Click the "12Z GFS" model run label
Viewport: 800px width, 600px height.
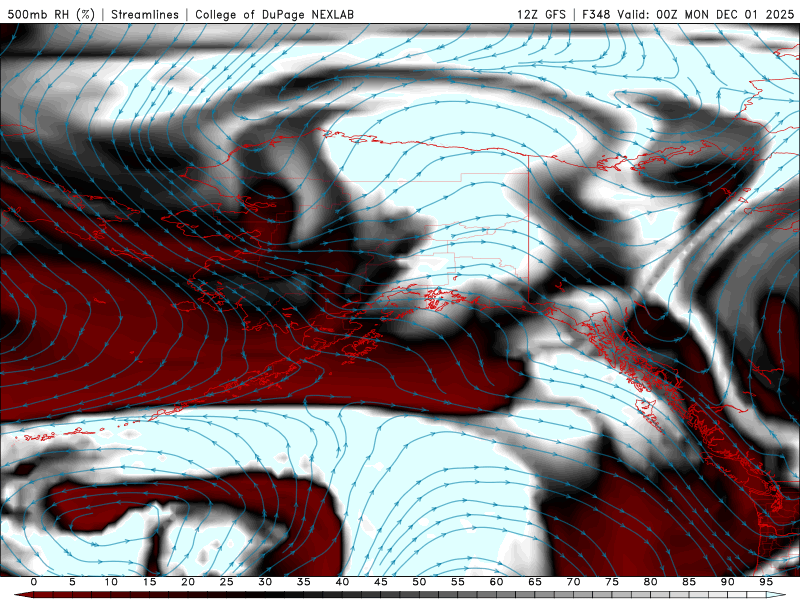(541, 15)
